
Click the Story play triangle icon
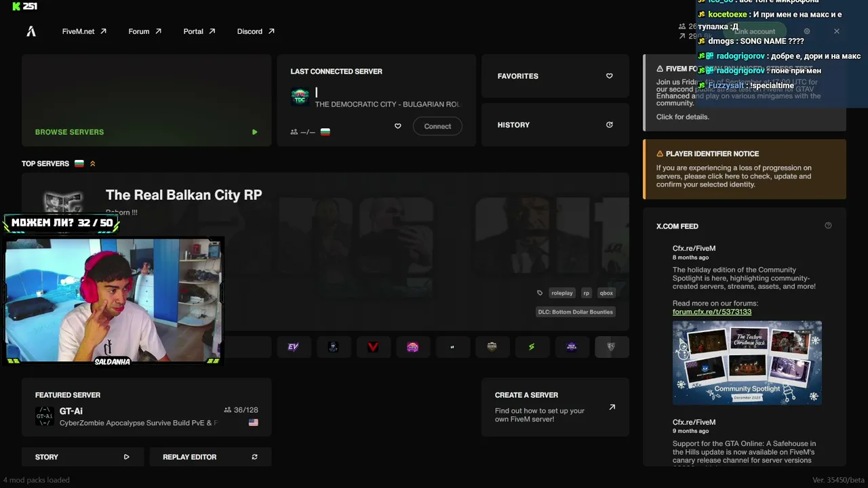pyautogui.click(x=126, y=457)
